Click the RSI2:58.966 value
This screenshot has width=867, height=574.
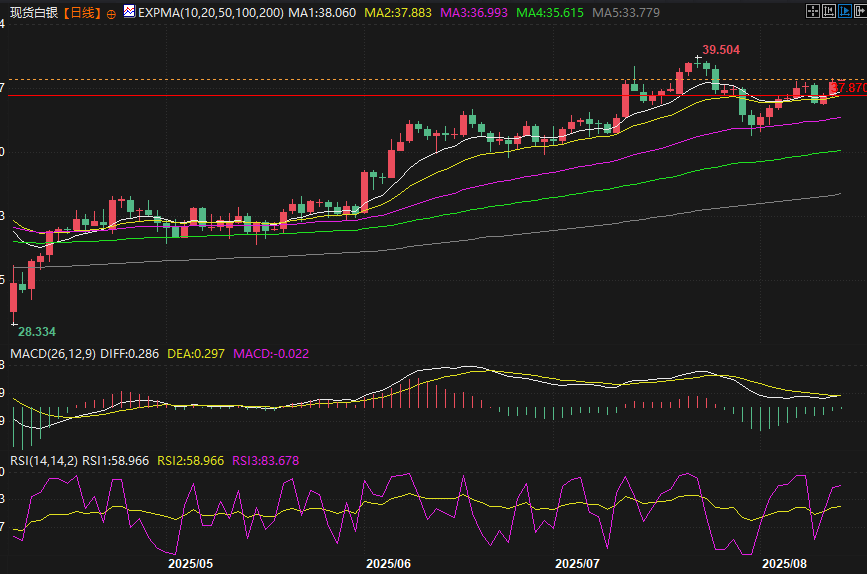click(191, 461)
